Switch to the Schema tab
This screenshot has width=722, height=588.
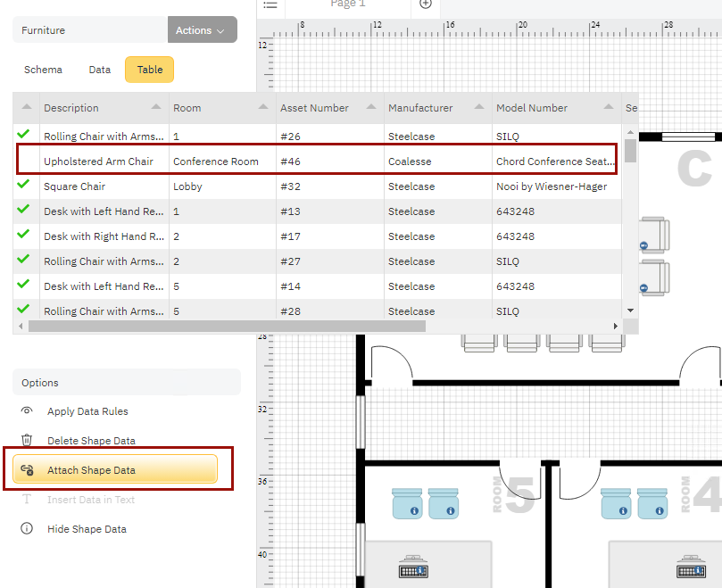point(43,69)
